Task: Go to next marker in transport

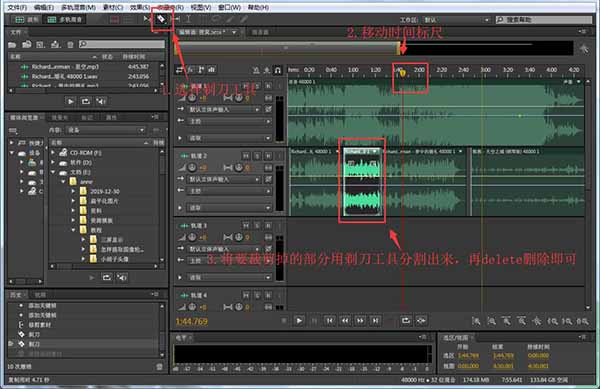Action: 376,321
